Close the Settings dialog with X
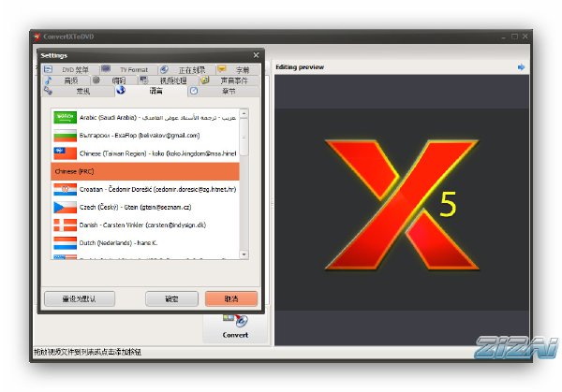Viewport: 562px width, 392px height. (256, 55)
